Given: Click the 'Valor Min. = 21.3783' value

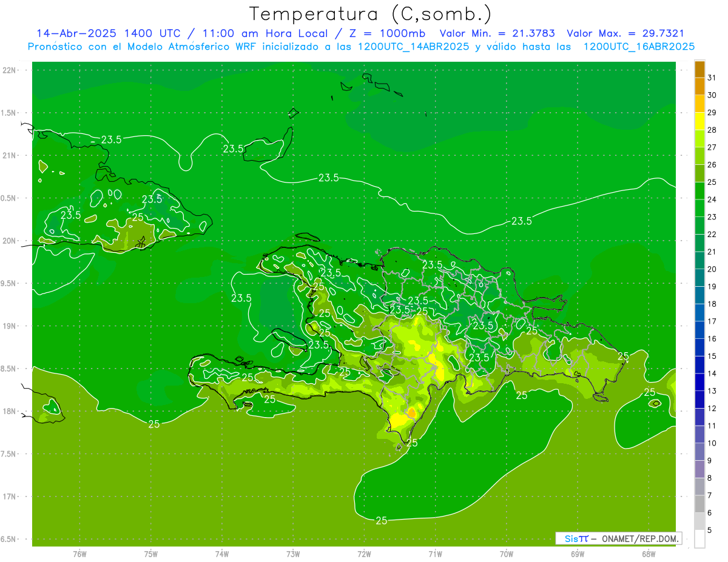Looking at the screenshot, I should (497, 33).
